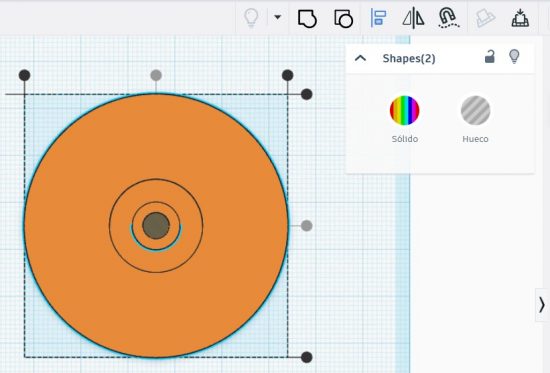Click the top-right corner handle above the selection

(287, 75)
